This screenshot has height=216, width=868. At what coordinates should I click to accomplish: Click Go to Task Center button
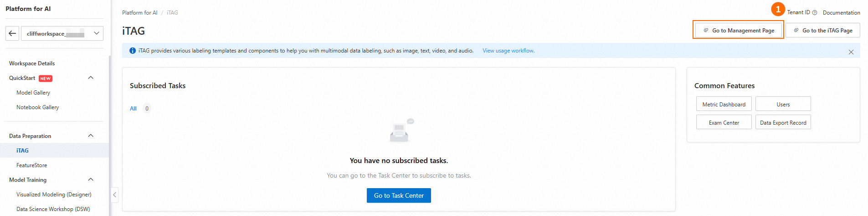[x=399, y=195]
